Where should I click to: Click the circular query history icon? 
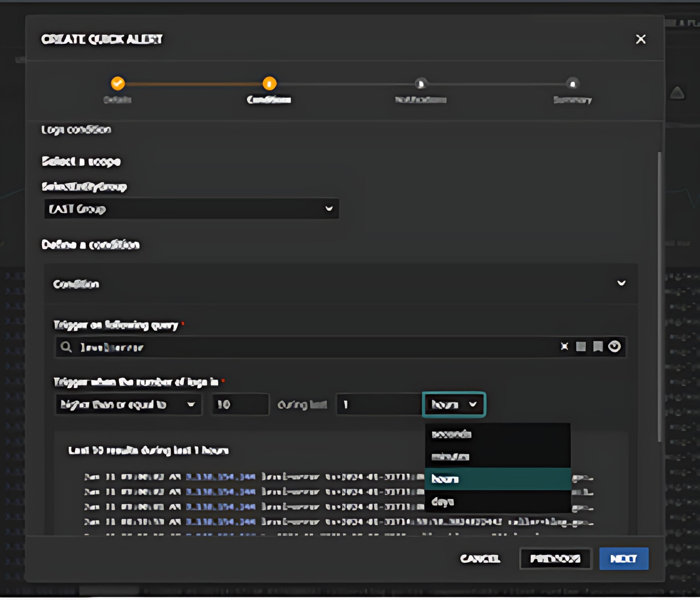pyautogui.click(x=614, y=346)
